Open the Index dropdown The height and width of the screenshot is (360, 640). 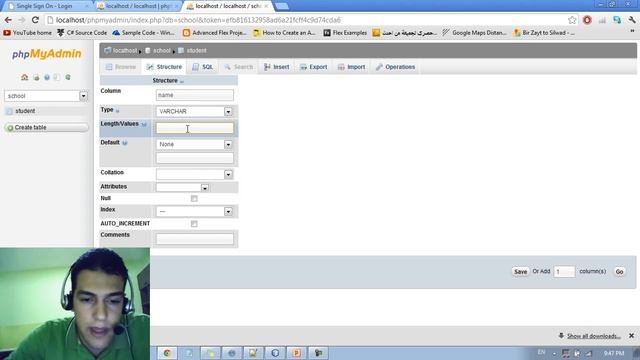195,211
